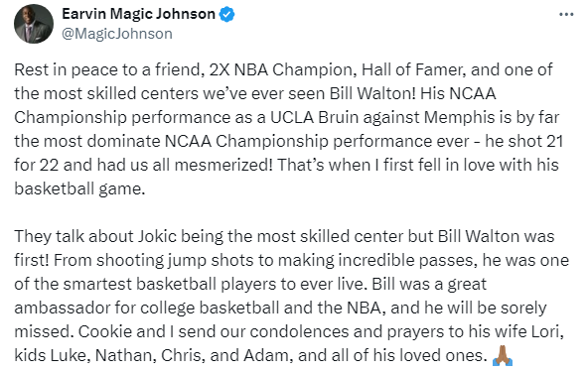This screenshot has width=588, height=372.
Task: Click the phrase "basketball game." ending first paragraph
Action: pos(79,188)
